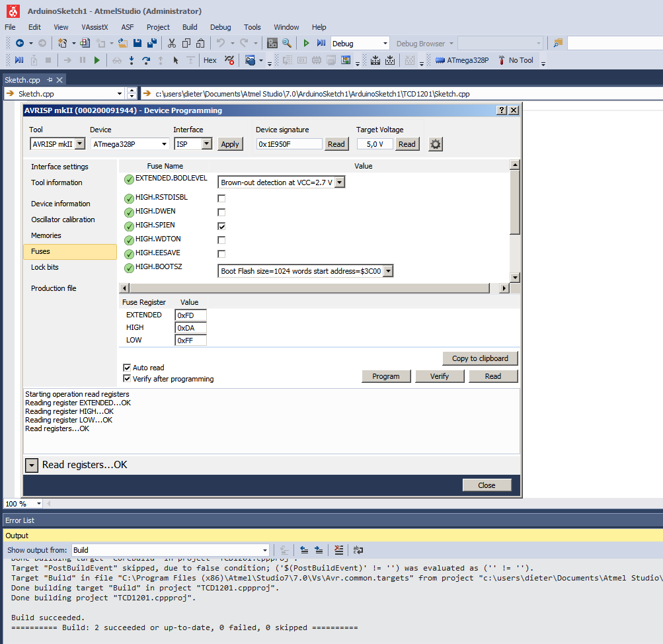This screenshot has width=663, height=644.
Task: Click the Verify button
Action: (440, 376)
